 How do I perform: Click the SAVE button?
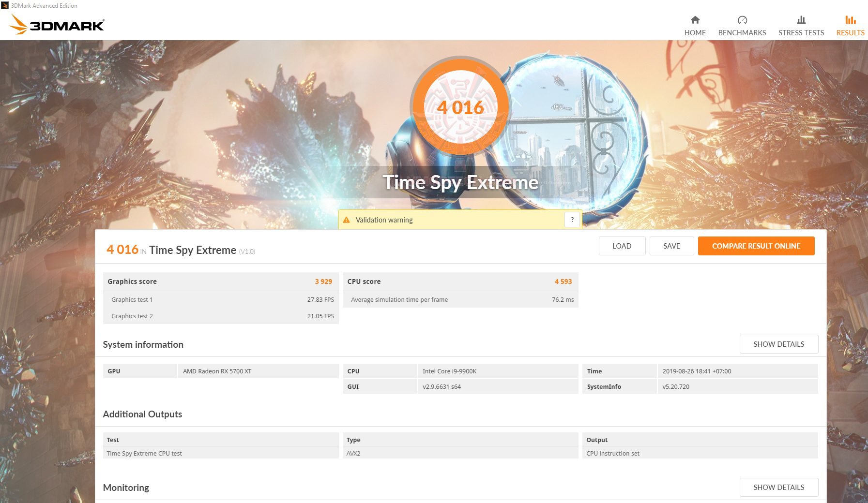tap(671, 246)
